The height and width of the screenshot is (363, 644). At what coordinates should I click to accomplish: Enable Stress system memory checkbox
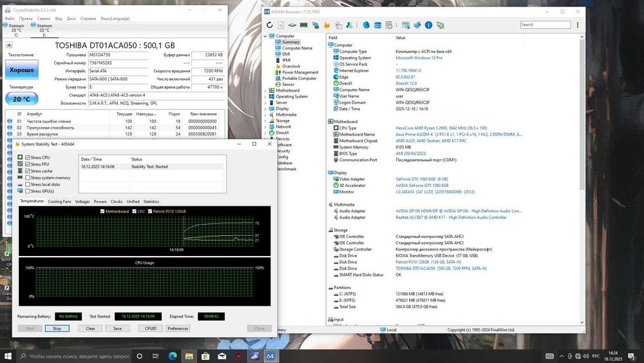pyautogui.click(x=28, y=177)
